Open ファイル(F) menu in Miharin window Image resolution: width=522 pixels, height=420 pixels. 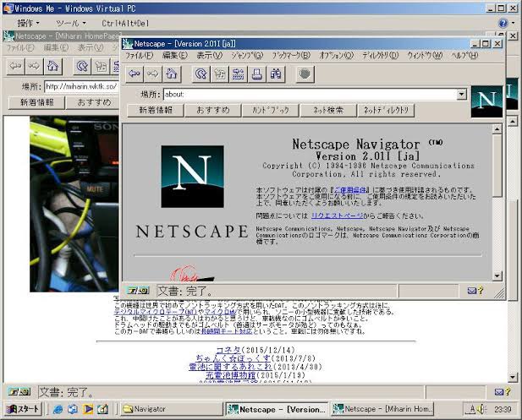pyautogui.click(x=20, y=47)
